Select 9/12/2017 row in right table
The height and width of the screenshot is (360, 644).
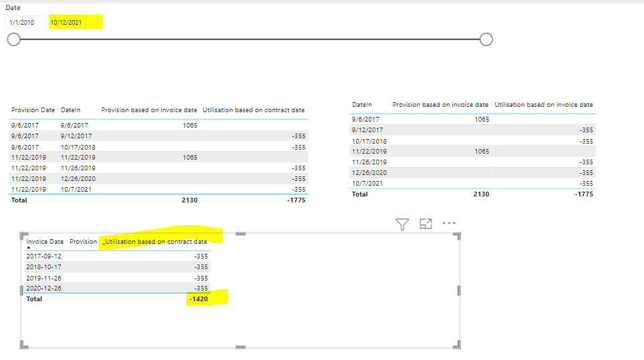point(472,130)
